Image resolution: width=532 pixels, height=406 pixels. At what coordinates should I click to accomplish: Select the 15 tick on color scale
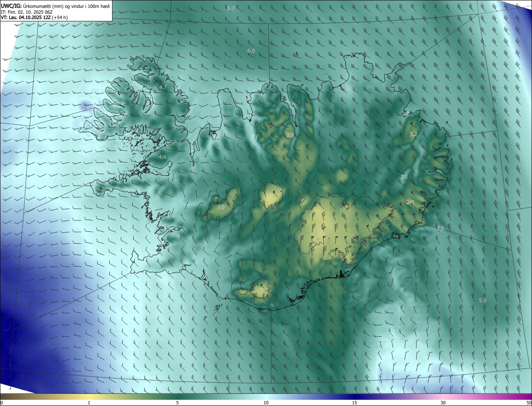355,403
